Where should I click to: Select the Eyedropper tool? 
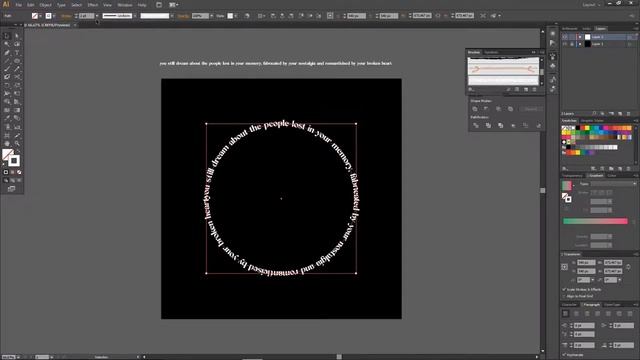click(x=7, y=118)
